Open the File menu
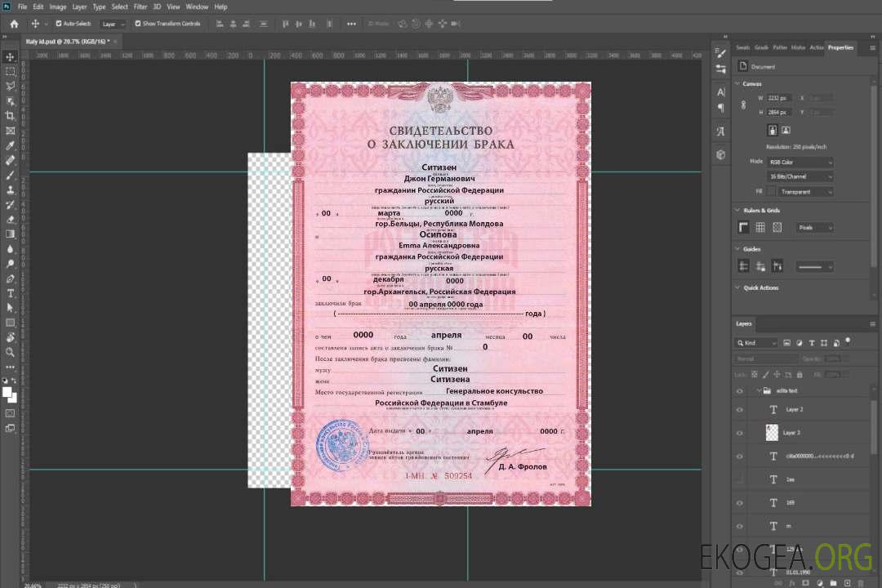This screenshot has width=882, height=588. 23,7
